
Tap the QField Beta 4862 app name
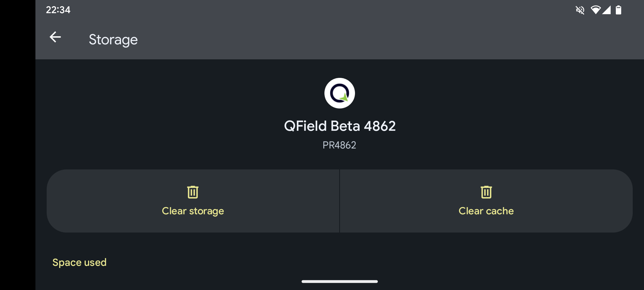(x=340, y=126)
